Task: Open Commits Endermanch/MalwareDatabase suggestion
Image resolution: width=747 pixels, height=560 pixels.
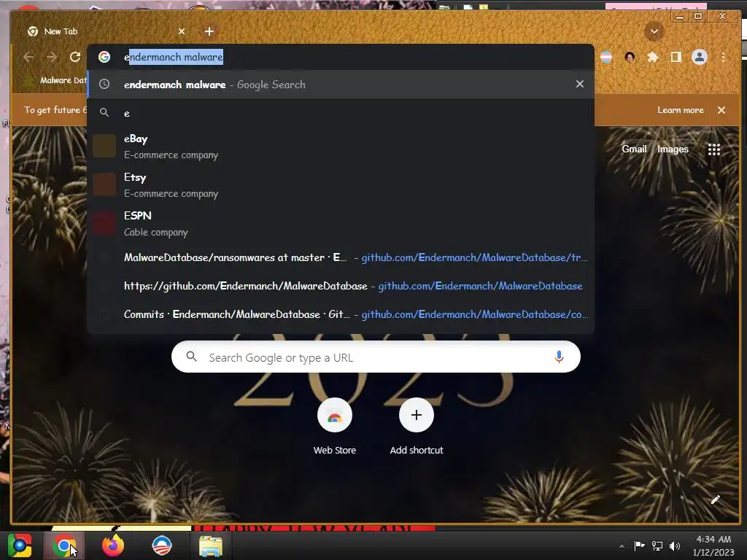Action: pyautogui.click(x=341, y=314)
